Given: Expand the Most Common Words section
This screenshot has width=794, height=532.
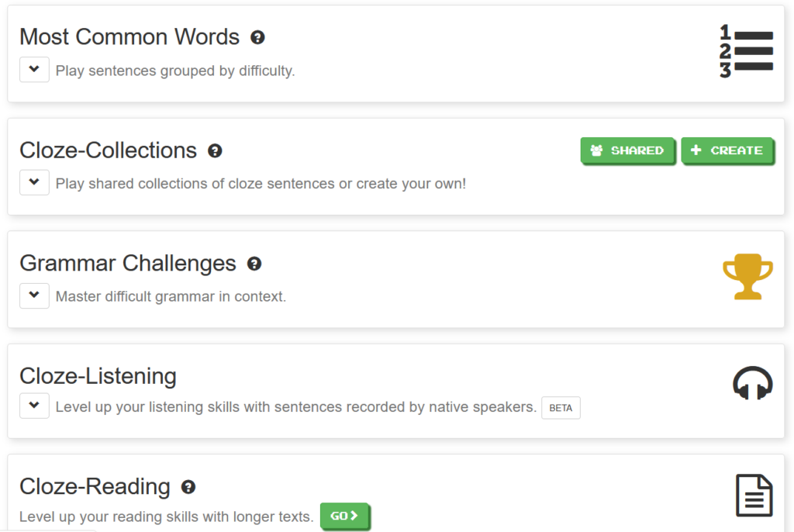Looking at the screenshot, I should coord(34,69).
